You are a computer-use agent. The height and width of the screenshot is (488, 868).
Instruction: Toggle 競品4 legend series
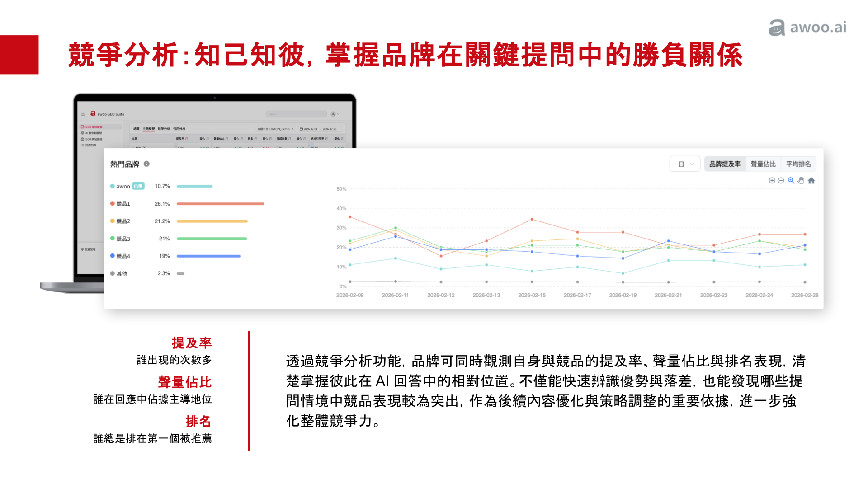(x=120, y=256)
